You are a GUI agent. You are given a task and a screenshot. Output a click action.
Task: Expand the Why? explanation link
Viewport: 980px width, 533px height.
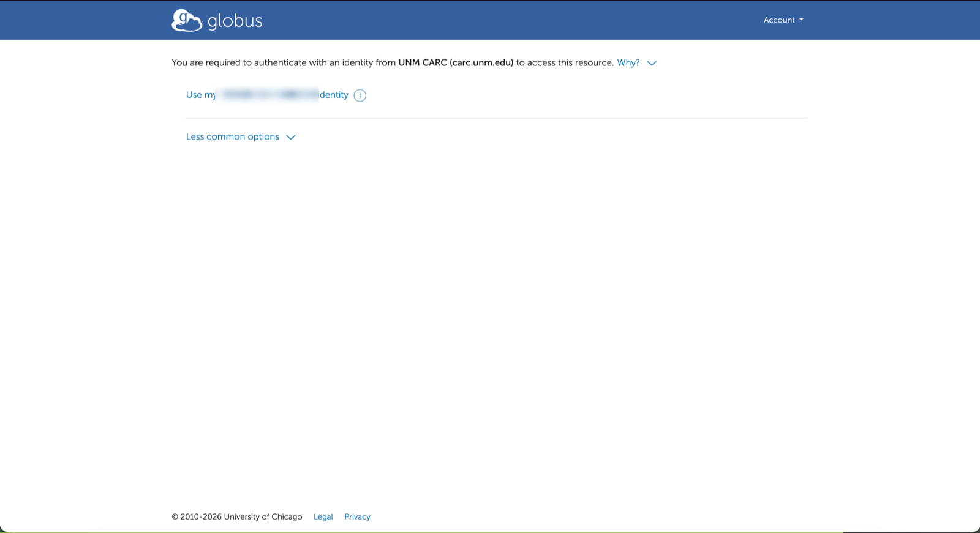(628, 62)
